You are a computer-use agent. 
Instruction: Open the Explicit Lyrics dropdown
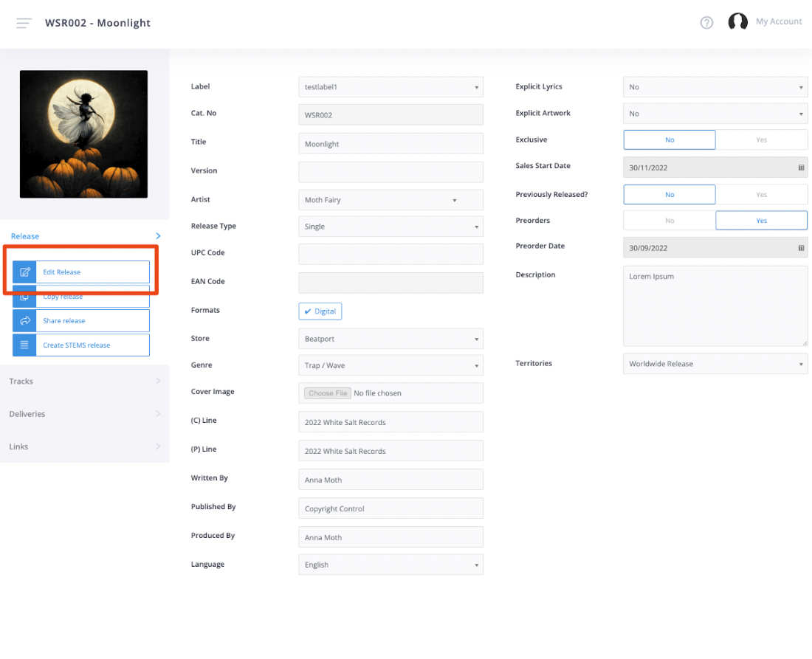tap(715, 87)
